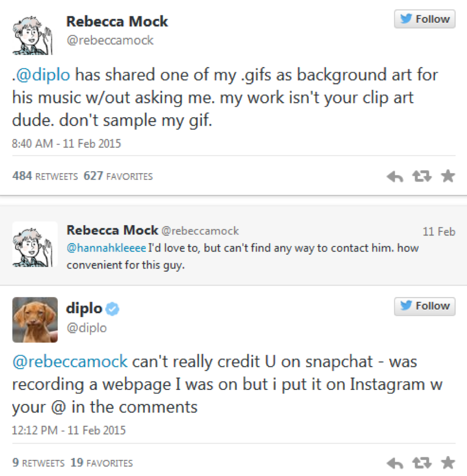The image size is (467, 476).
Task: Favorite diplo's tweet using star icon
Action: coord(448,463)
